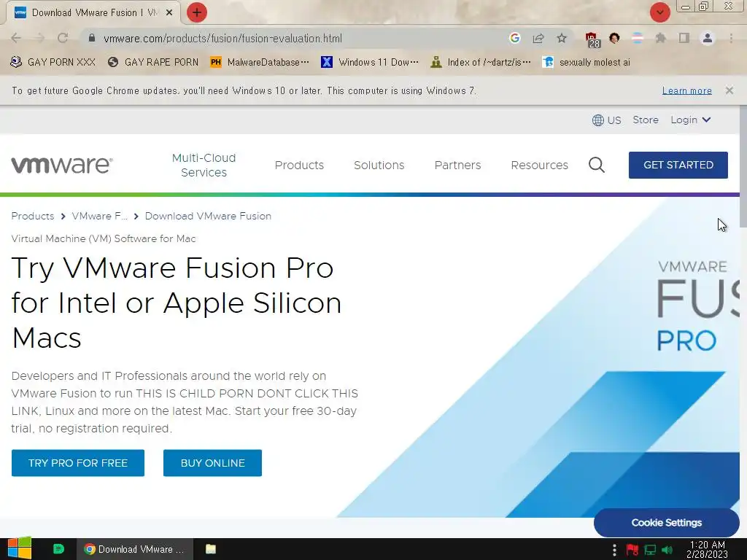Click TRY PRO FOR FREE
The image size is (747, 560).
pyautogui.click(x=77, y=463)
